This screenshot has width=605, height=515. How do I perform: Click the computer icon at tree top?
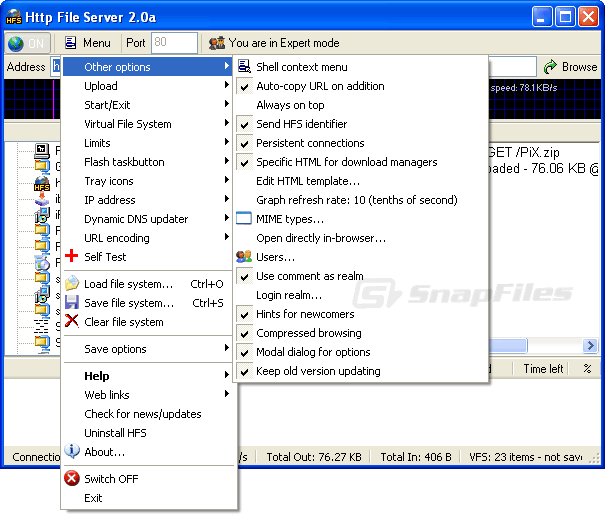(42, 150)
